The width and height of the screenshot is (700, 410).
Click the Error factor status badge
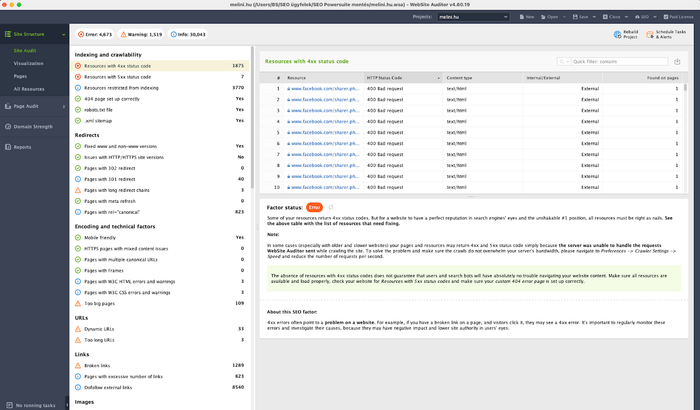(x=314, y=207)
